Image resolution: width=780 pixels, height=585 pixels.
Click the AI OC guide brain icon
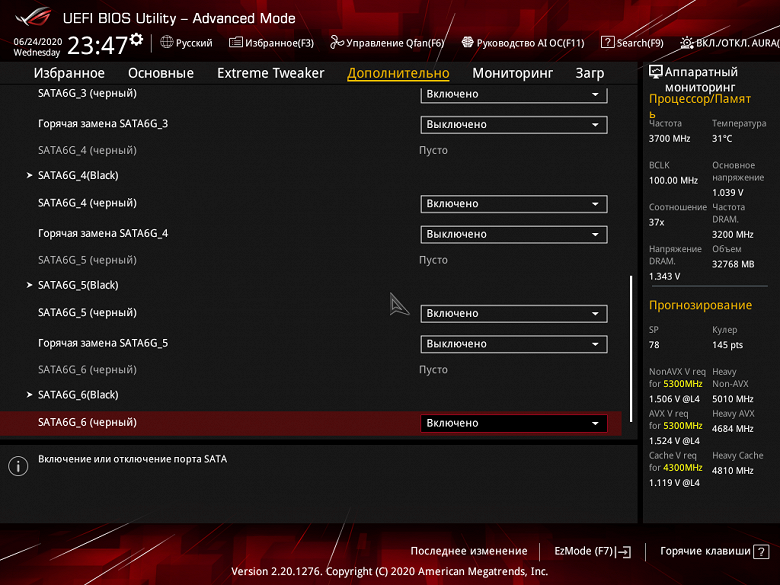(467, 42)
